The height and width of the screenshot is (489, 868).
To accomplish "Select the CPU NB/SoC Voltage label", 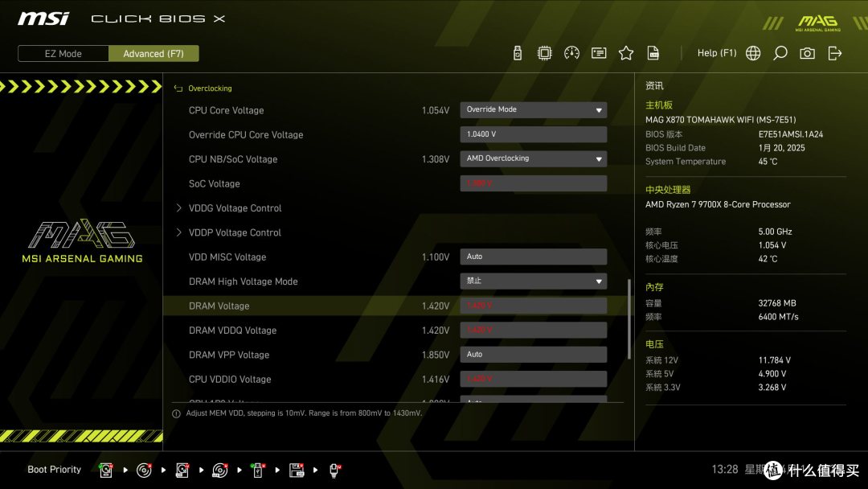I will 232,159.
